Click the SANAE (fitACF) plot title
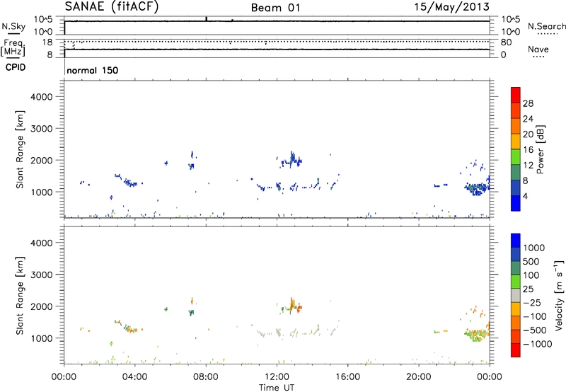 pyautogui.click(x=112, y=7)
